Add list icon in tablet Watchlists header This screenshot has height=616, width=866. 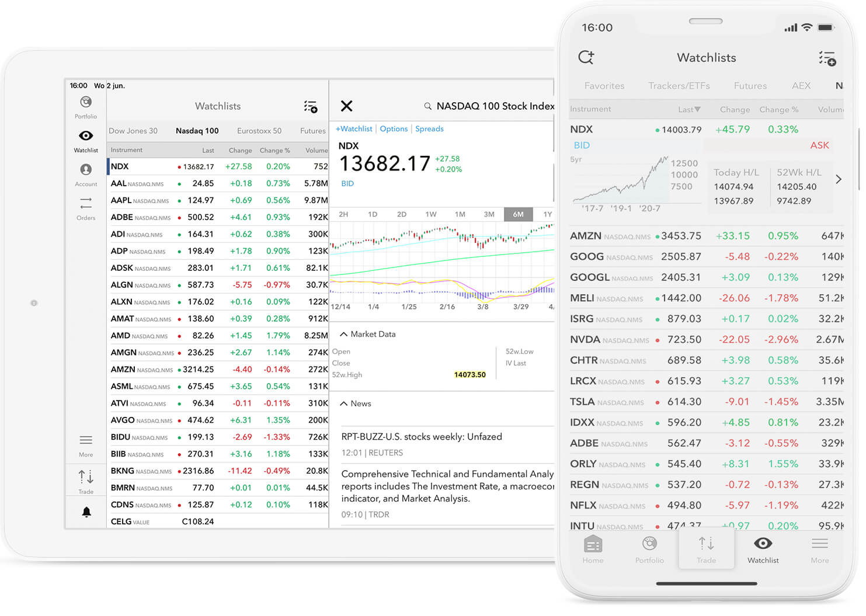(311, 106)
